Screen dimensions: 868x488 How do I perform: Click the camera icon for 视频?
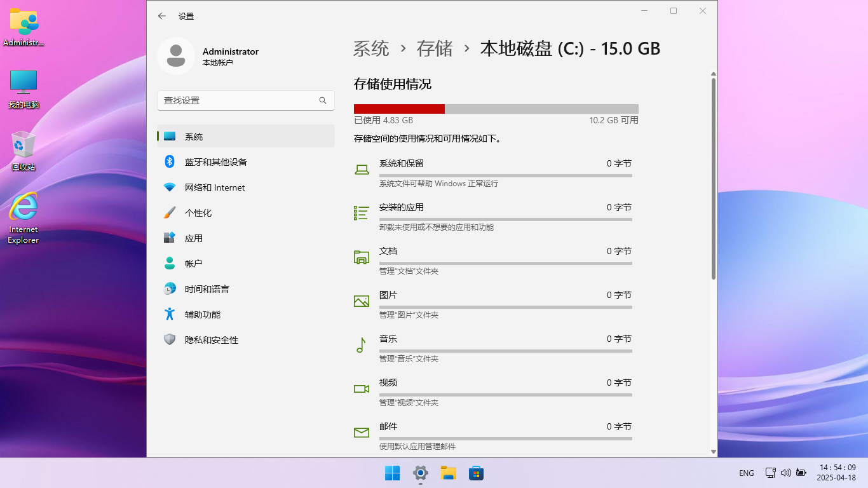point(362,389)
